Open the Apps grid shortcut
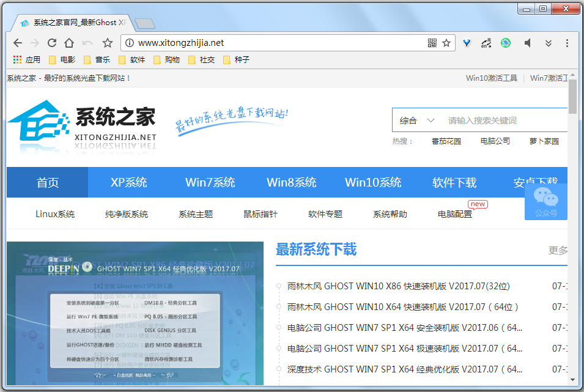The width and height of the screenshot is (584, 392). 26,59
